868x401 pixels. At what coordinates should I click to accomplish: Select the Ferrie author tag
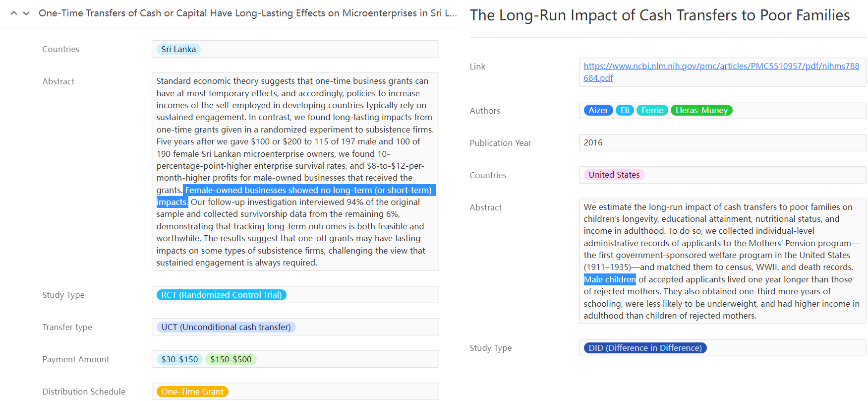(x=652, y=111)
